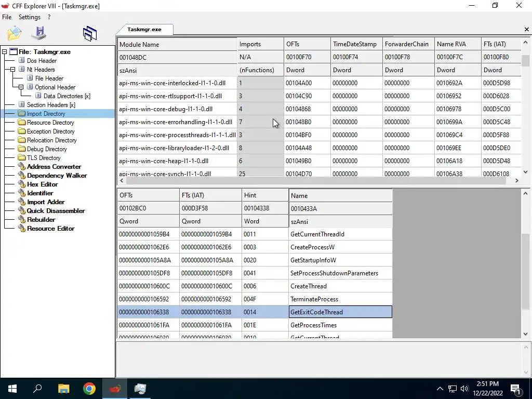Click the Module Name column header
Screen dimensions: 532x399
coord(177,44)
